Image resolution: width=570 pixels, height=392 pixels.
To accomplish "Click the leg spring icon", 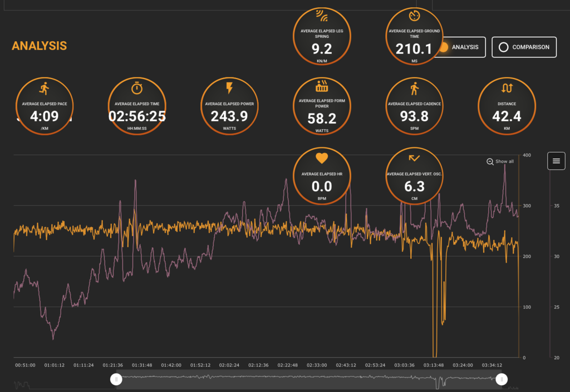I will pyautogui.click(x=322, y=16).
